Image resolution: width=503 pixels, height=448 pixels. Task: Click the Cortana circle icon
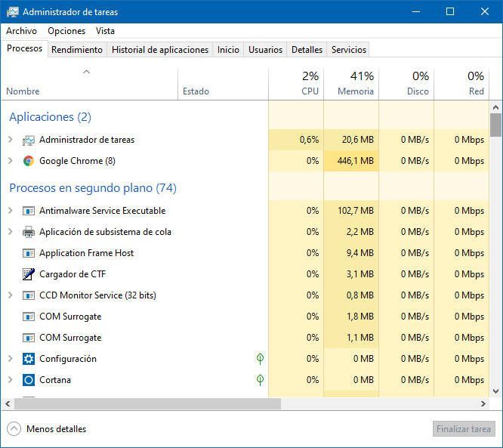(28, 380)
